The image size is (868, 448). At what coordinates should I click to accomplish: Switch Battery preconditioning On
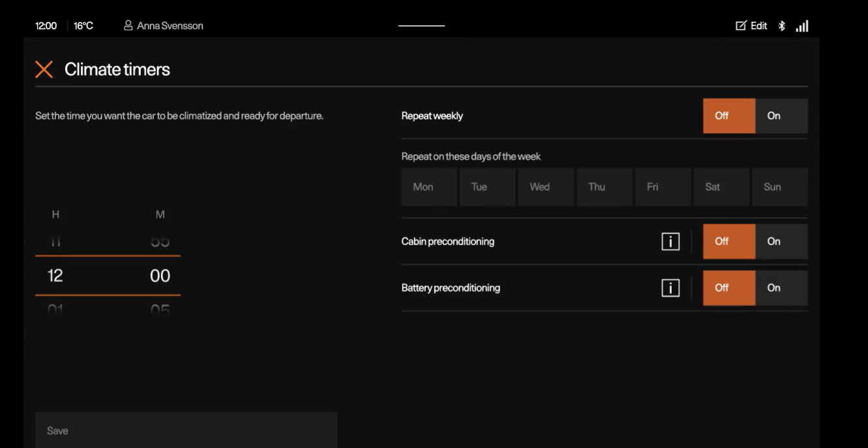(x=781, y=288)
